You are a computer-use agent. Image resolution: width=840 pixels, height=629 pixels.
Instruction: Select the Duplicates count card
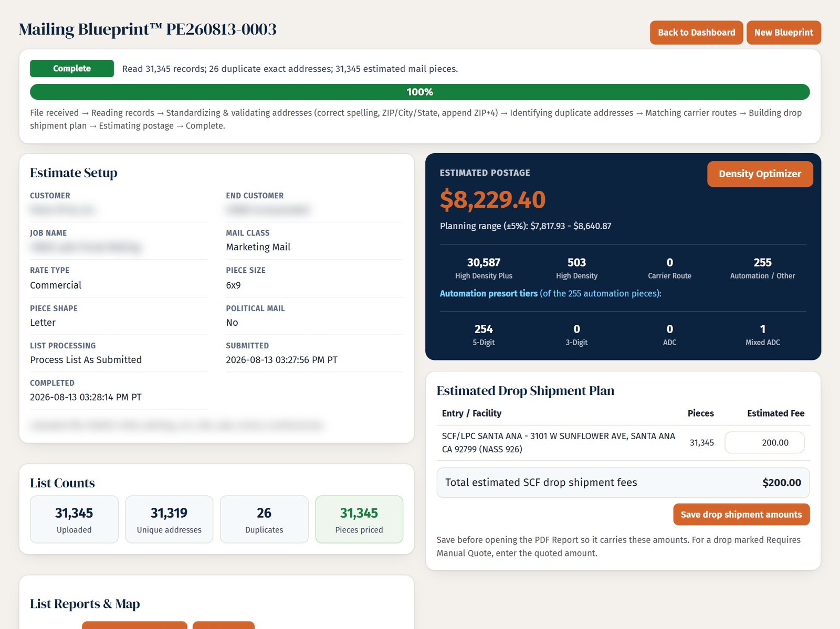(x=264, y=519)
